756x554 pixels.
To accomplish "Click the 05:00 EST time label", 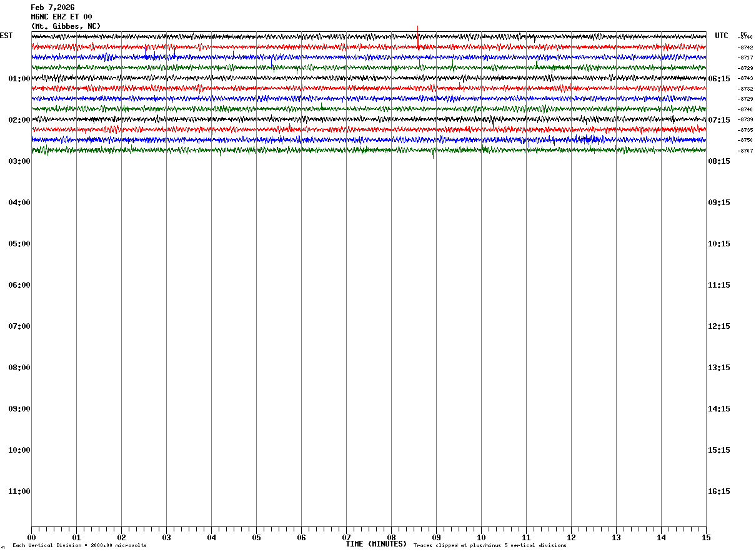I will (x=19, y=244).
